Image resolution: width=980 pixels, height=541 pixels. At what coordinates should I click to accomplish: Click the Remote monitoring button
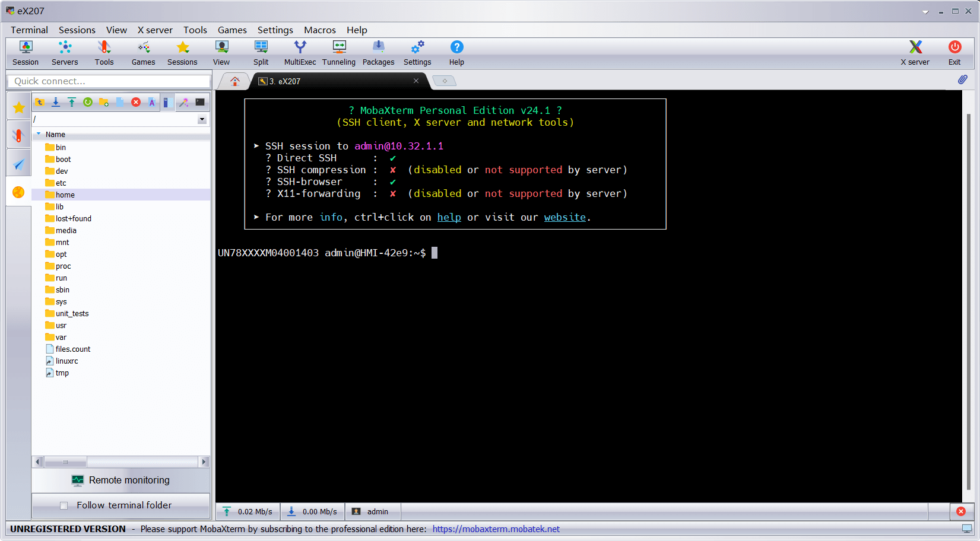point(121,480)
